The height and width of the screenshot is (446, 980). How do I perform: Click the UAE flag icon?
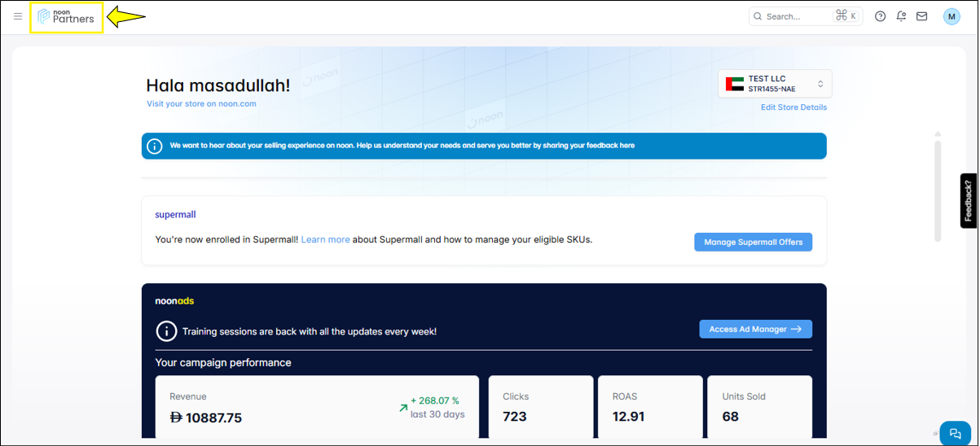(735, 84)
